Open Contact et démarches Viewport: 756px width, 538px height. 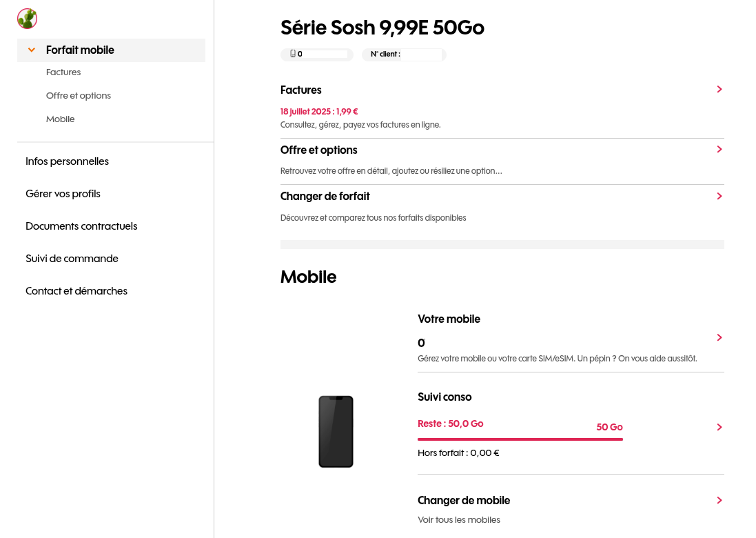[76, 291]
